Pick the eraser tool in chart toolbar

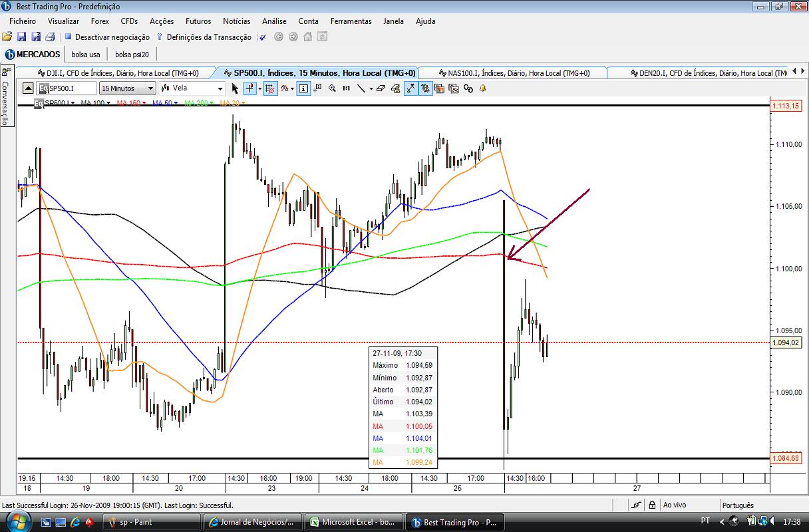tap(381, 88)
